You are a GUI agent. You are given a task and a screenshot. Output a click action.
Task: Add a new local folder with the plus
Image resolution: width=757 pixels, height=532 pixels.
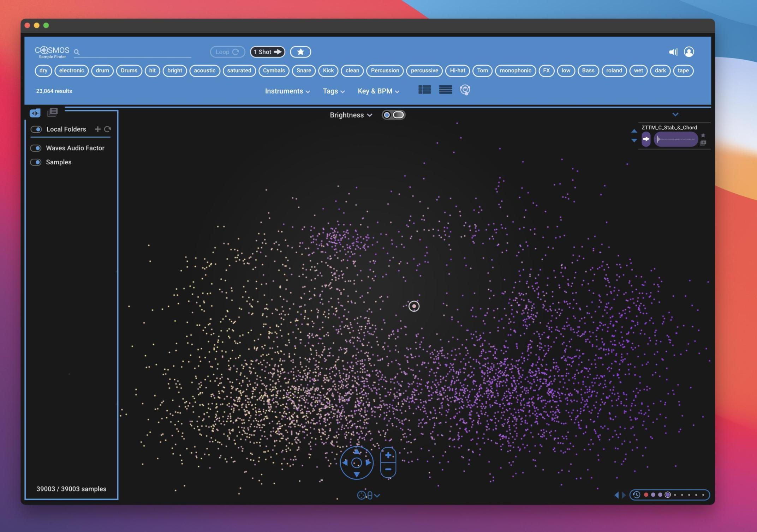98,129
